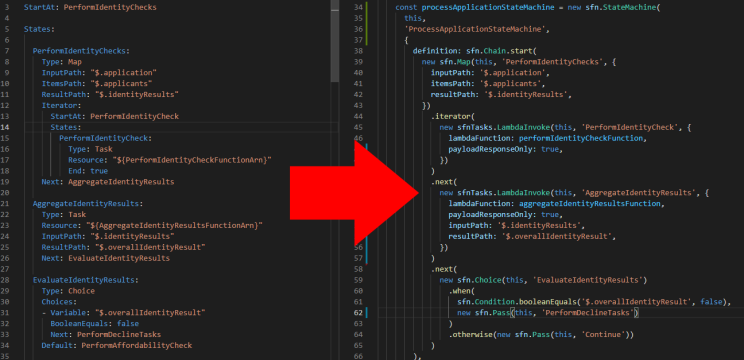744x360 pixels.
Task: Click 'payloadResponseOnly: true,' on line 47
Action: click(x=505, y=149)
